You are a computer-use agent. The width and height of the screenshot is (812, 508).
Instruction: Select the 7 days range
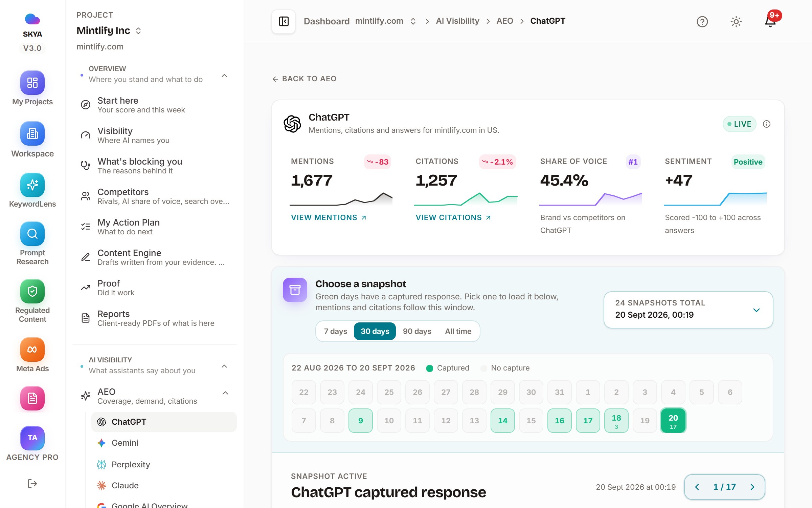click(x=335, y=331)
